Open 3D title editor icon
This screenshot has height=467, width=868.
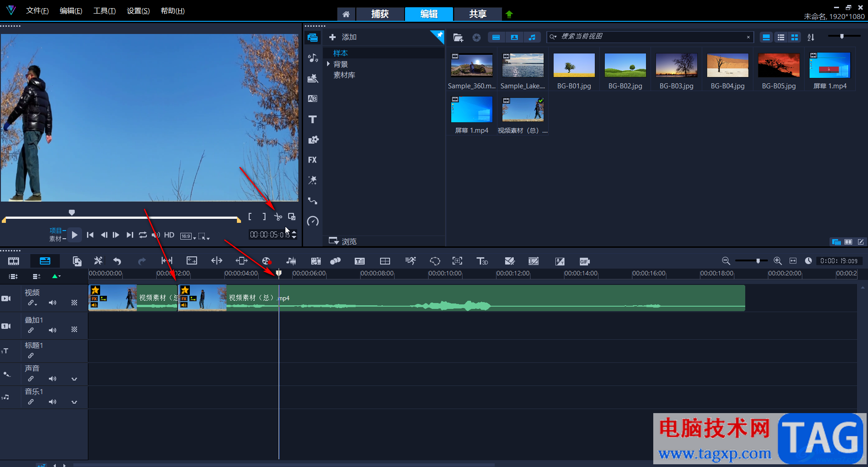482,261
